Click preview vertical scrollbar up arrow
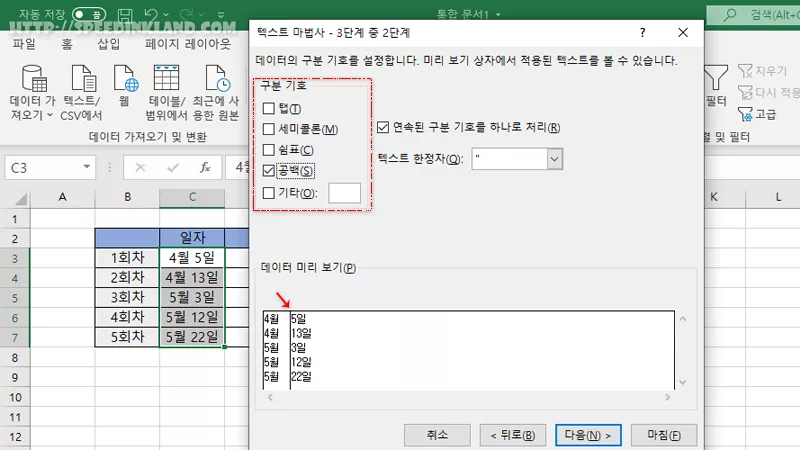 pyautogui.click(x=683, y=319)
